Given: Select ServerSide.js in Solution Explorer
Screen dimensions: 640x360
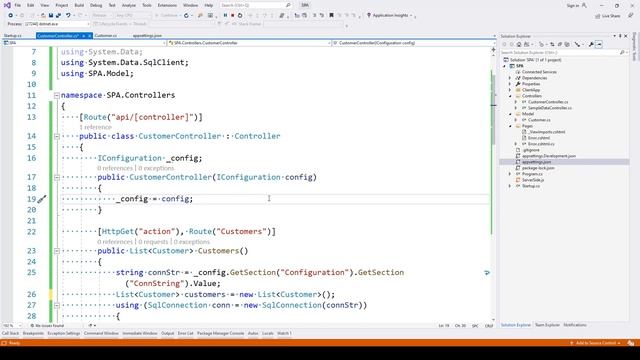Looking at the screenshot, I should tap(533, 180).
